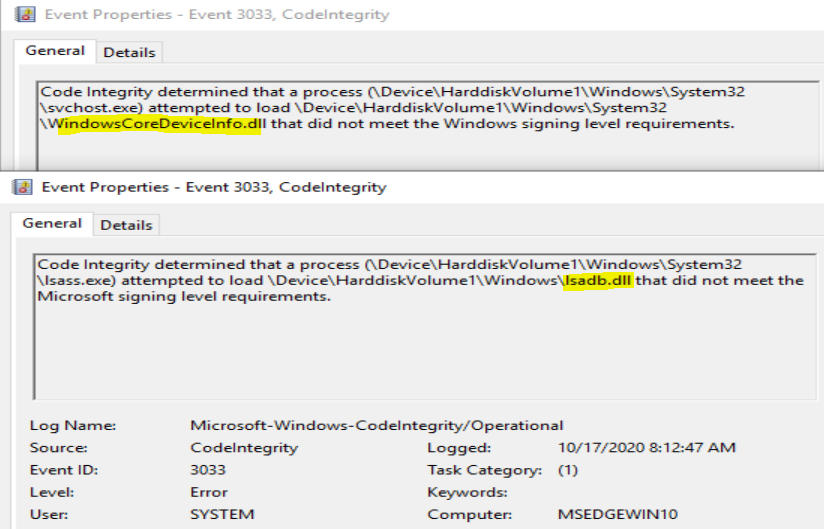Select the General tab in the upper window
Screen dimensions: 824x529
(x=55, y=51)
